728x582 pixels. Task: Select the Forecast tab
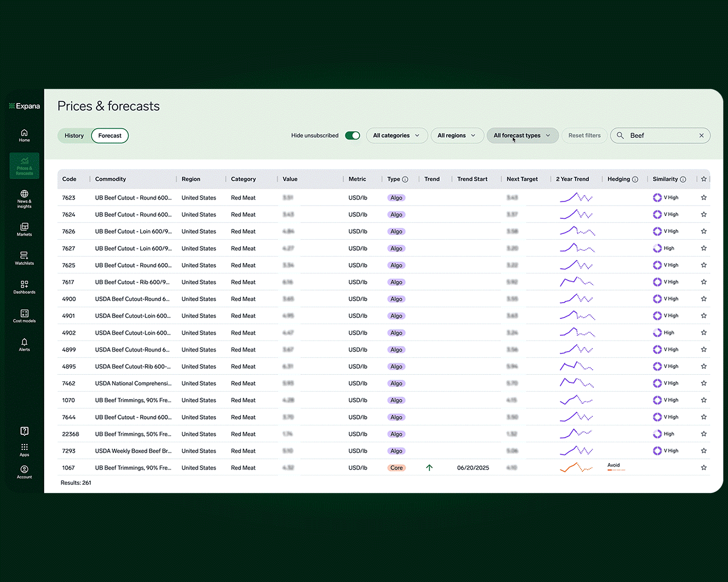point(110,136)
